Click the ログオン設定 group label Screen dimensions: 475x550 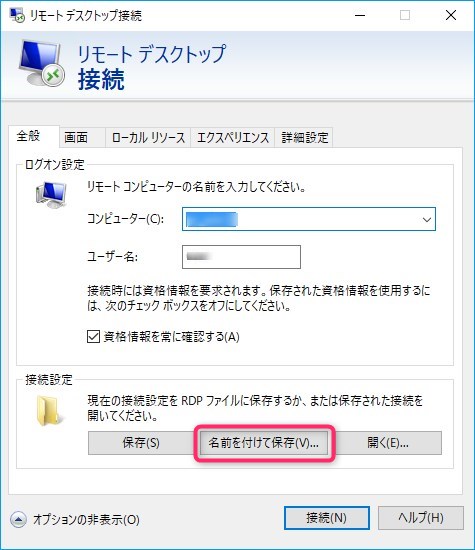tap(55, 165)
